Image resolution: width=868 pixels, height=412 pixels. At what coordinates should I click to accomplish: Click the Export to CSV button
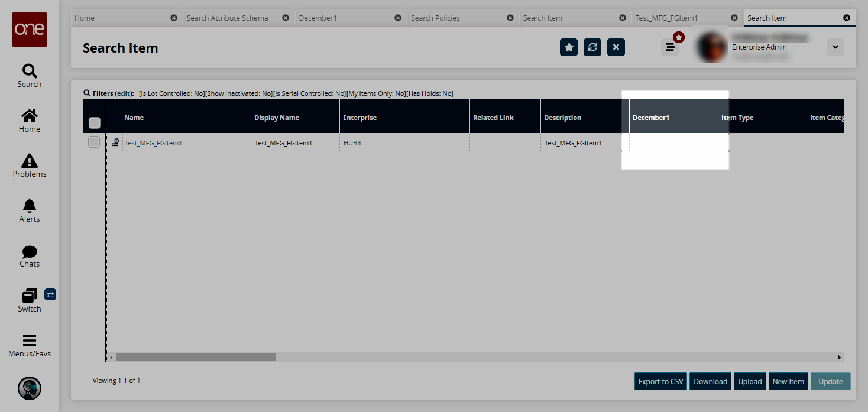pyautogui.click(x=661, y=381)
